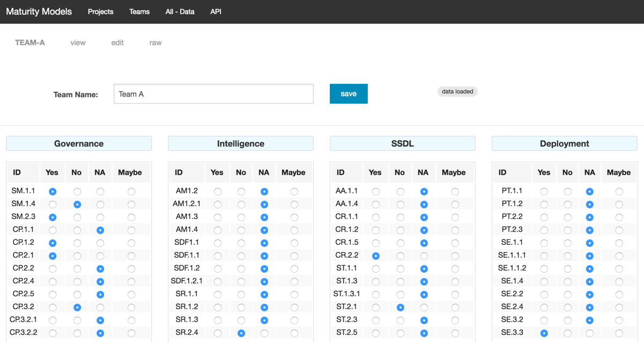Open All - Data in navbar
Image resolution: width=644 pixels, height=342 pixels.
click(180, 12)
